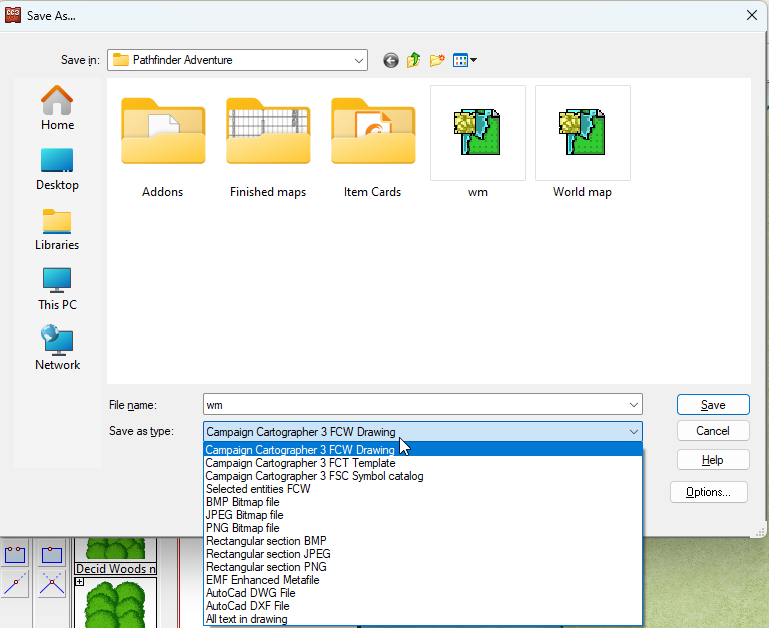Open Desktop location in sidebar

[x=57, y=168]
